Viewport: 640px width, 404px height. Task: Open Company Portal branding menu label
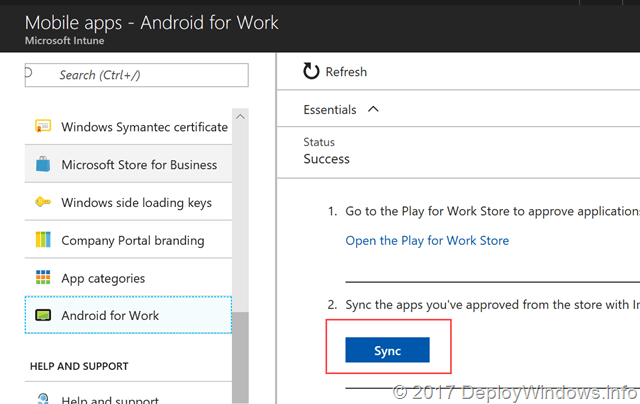[x=132, y=241]
